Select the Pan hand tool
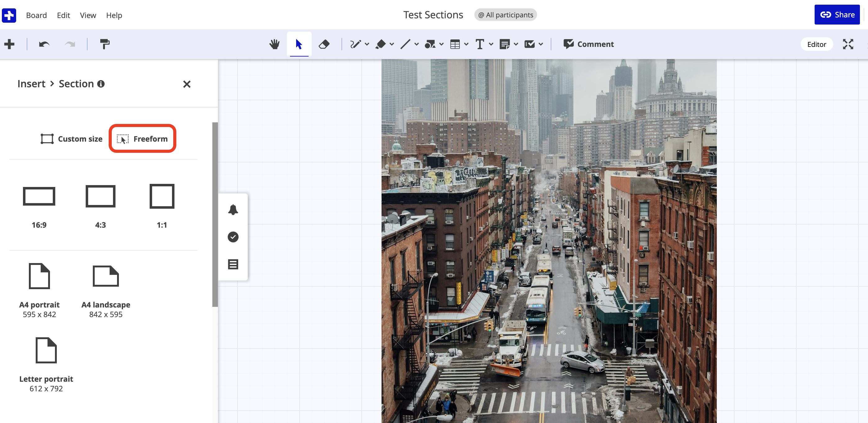 [274, 44]
